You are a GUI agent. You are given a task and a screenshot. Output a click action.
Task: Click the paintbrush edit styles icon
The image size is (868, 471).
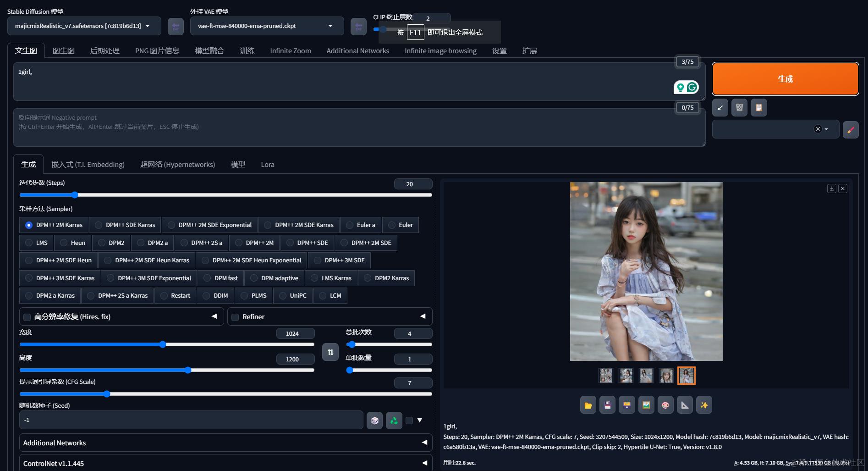pyautogui.click(x=851, y=130)
